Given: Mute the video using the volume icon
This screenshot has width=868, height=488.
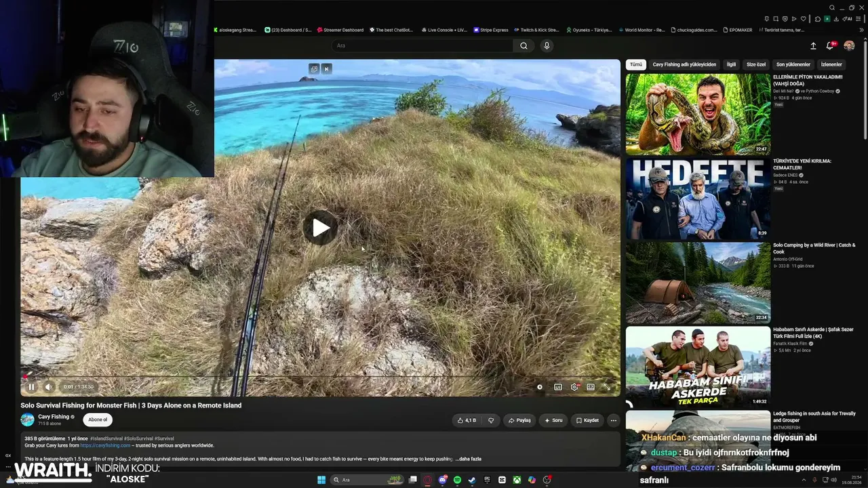Looking at the screenshot, I should 49,387.
